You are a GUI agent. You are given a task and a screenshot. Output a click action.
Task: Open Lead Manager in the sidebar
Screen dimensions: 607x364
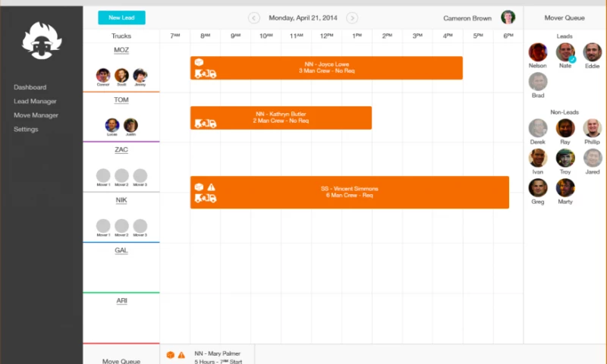pos(35,102)
